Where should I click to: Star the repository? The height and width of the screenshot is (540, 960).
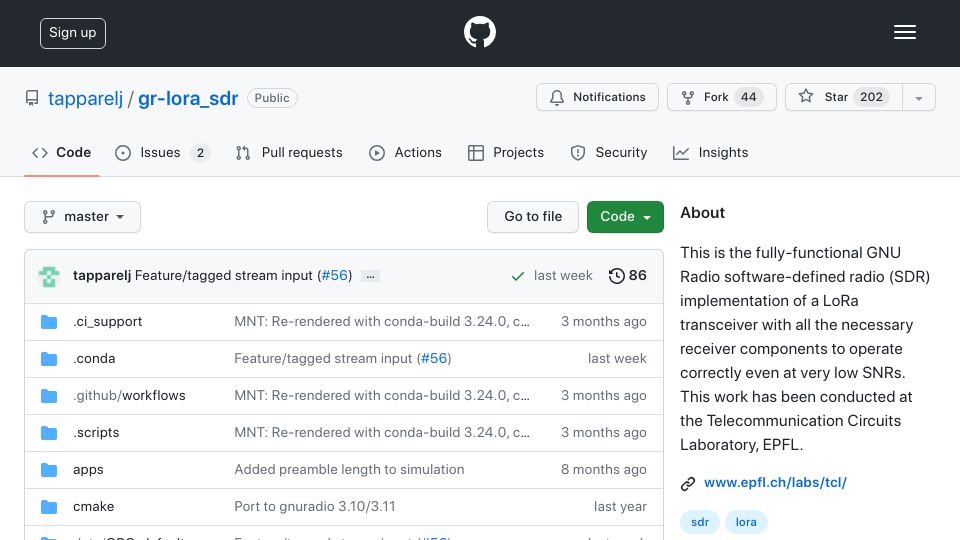point(844,97)
